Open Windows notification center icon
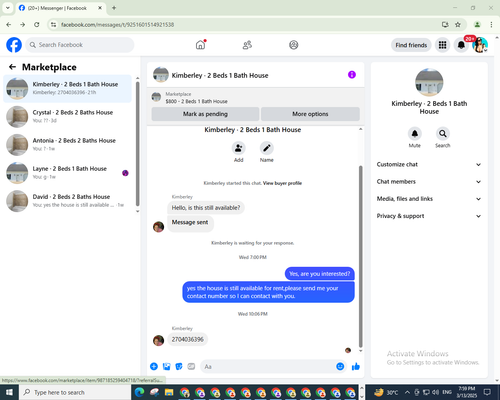Viewport: 500px width, 400px height. [487, 392]
